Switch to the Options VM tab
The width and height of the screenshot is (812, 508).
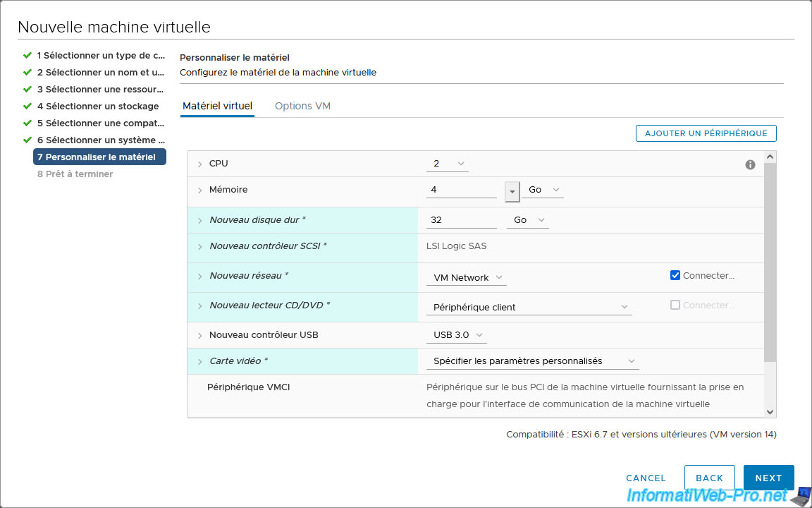(302, 106)
